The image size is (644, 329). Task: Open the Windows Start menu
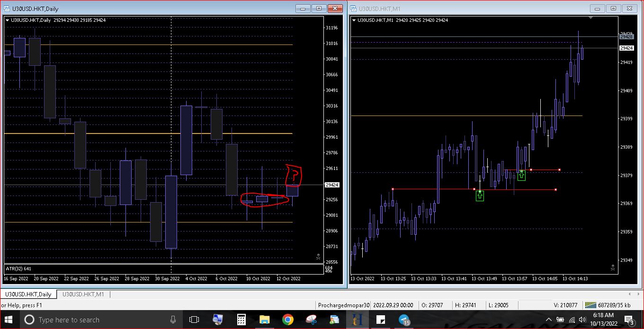(9, 320)
